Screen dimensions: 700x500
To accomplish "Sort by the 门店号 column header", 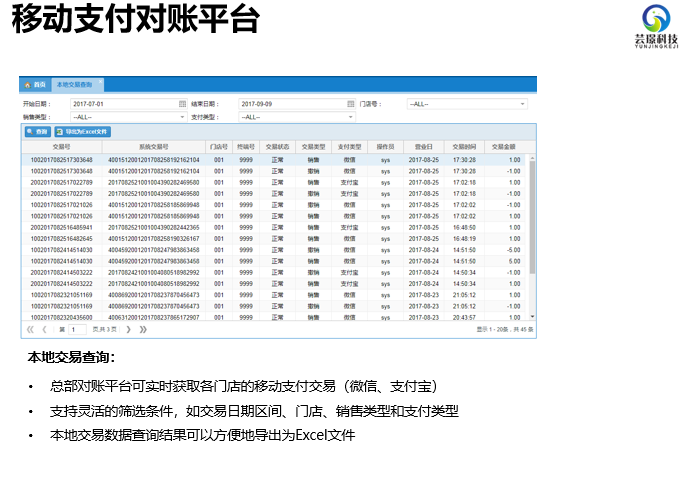I will point(219,147).
